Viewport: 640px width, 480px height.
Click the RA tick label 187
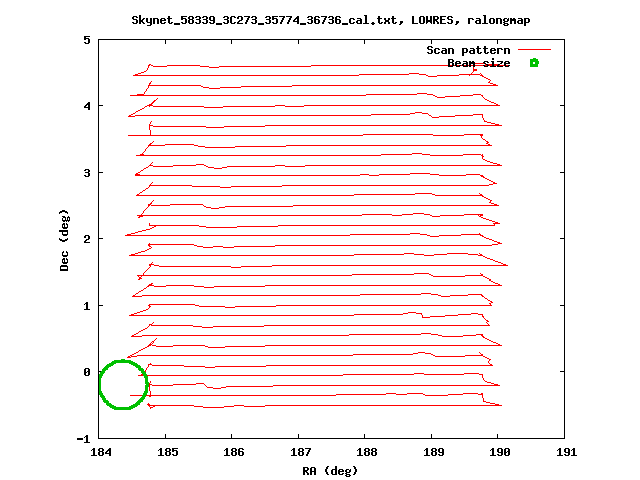pos(300,452)
